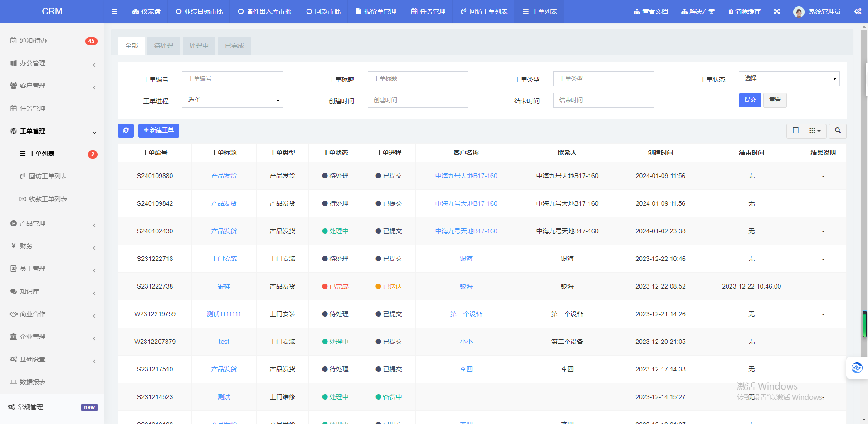Open 任务管理 in the sidebar
Screen dimensions: 868x424
52,108
